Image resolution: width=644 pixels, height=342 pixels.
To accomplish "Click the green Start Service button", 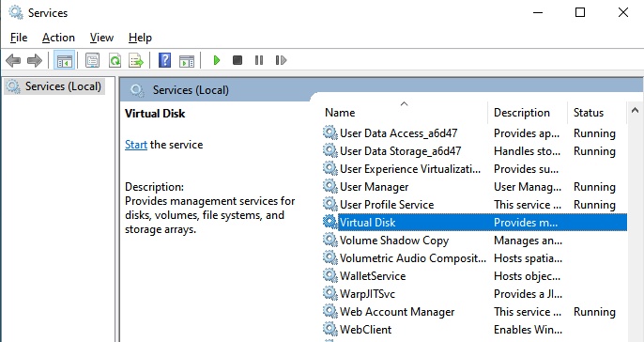I will click(217, 60).
